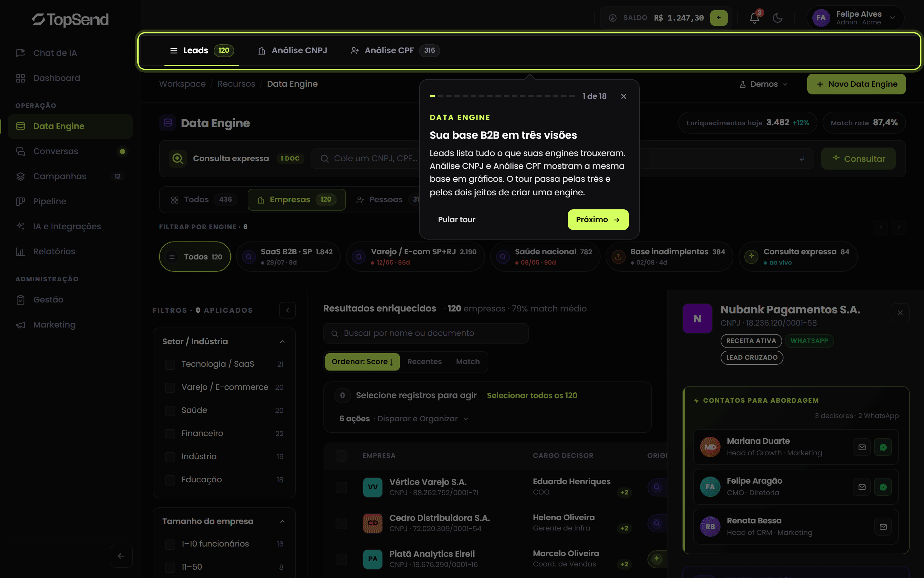Filter by Consulta expressa engine chip
The height and width of the screenshot is (578, 924).
(x=798, y=257)
